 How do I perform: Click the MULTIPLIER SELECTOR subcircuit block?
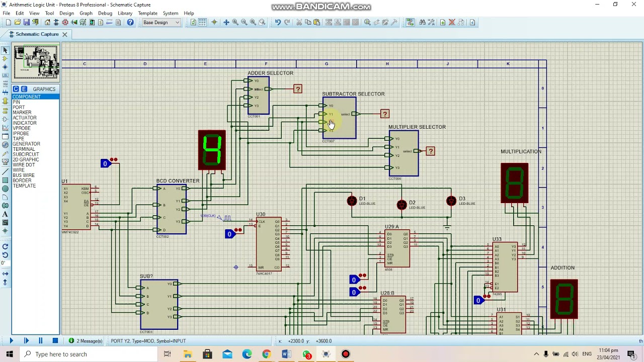click(404, 153)
